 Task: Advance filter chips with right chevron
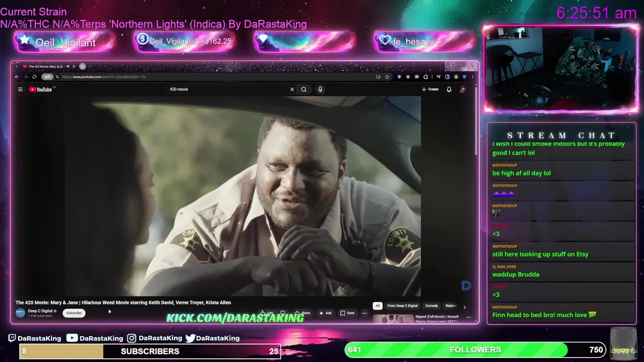(x=464, y=307)
